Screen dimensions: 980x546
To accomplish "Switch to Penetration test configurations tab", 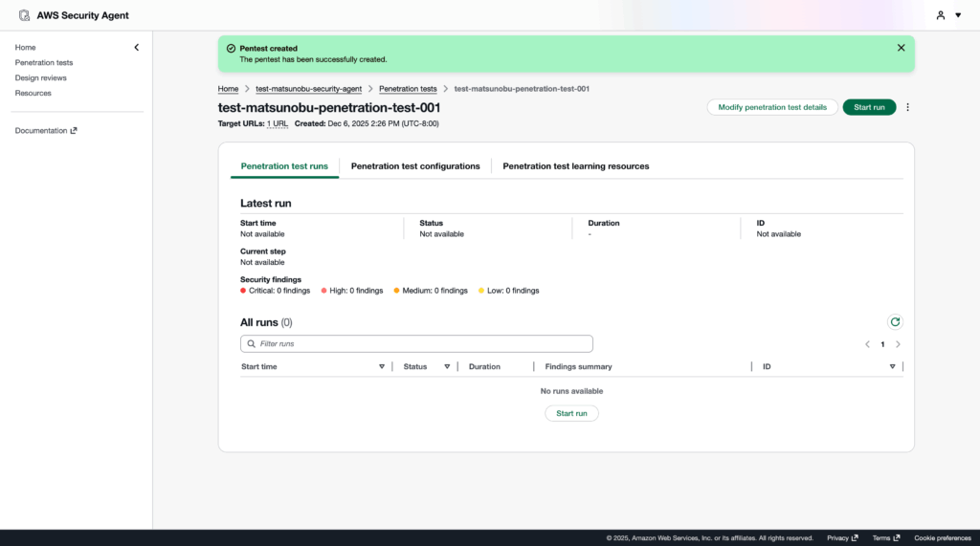I will (415, 166).
